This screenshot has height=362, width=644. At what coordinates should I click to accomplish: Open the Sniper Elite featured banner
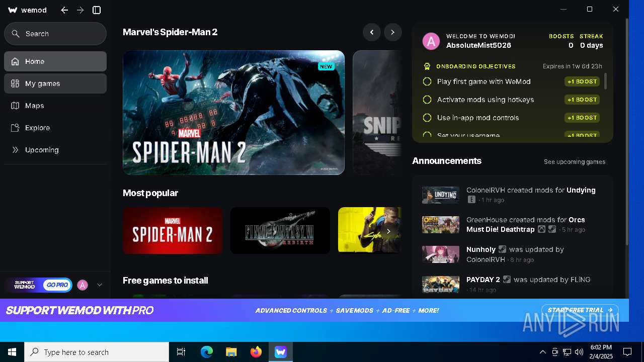tap(377, 113)
